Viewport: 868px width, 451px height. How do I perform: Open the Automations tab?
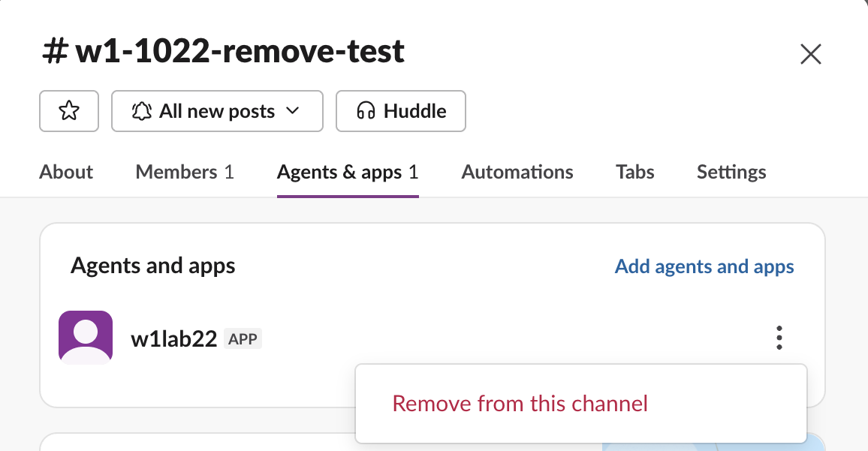(517, 172)
